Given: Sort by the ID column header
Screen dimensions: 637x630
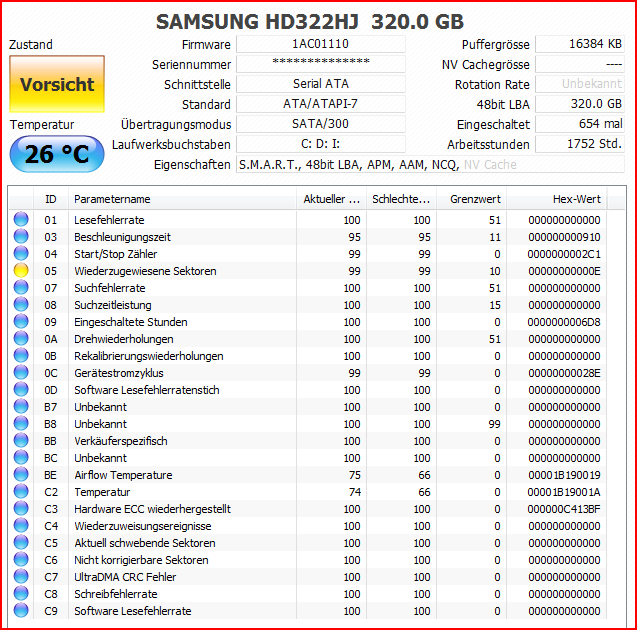Looking at the screenshot, I should 51,199.
